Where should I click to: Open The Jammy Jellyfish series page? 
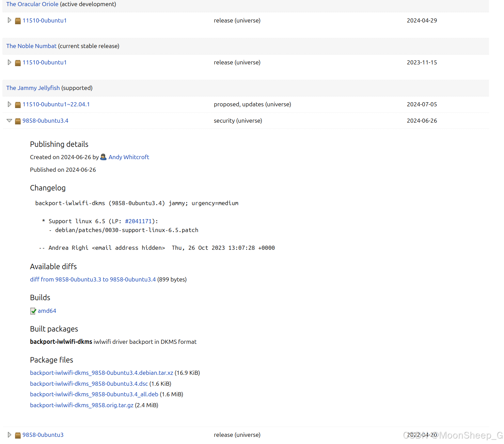tap(33, 88)
